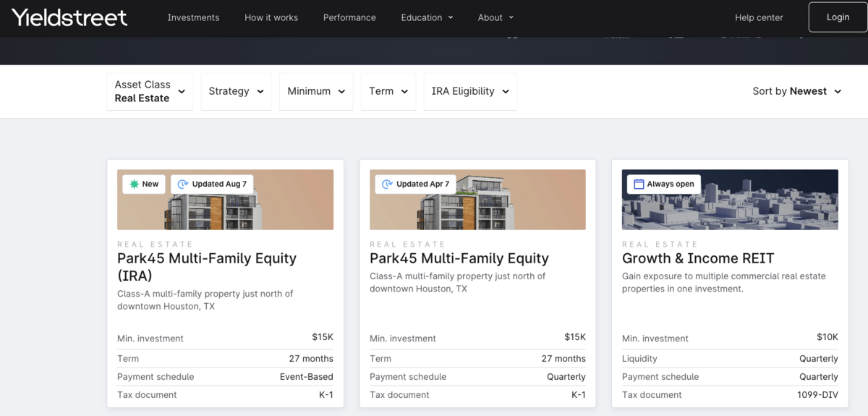This screenshot has height=416, width=868.
Task: Click the green New star icon
Action: click(134, 184)
